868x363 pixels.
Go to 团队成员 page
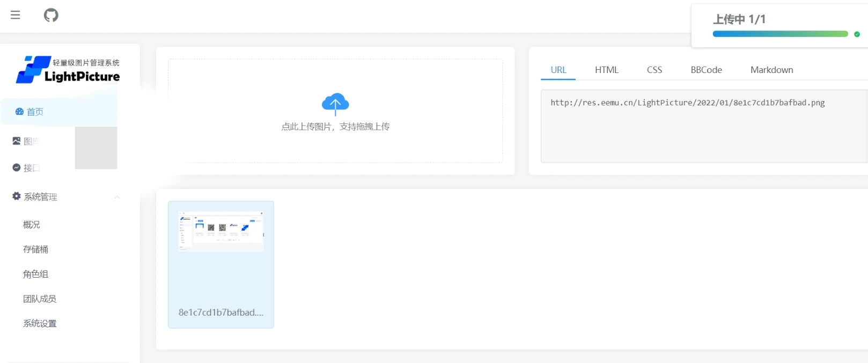pos(40,299)
